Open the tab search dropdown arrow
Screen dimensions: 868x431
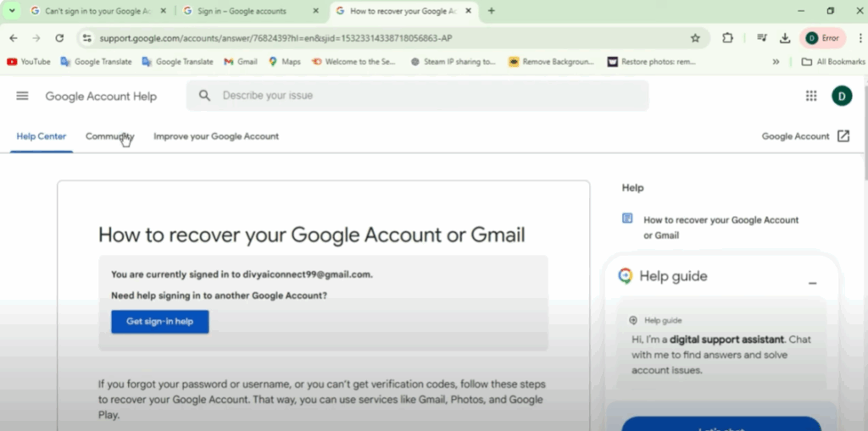(x=12, y=10)
